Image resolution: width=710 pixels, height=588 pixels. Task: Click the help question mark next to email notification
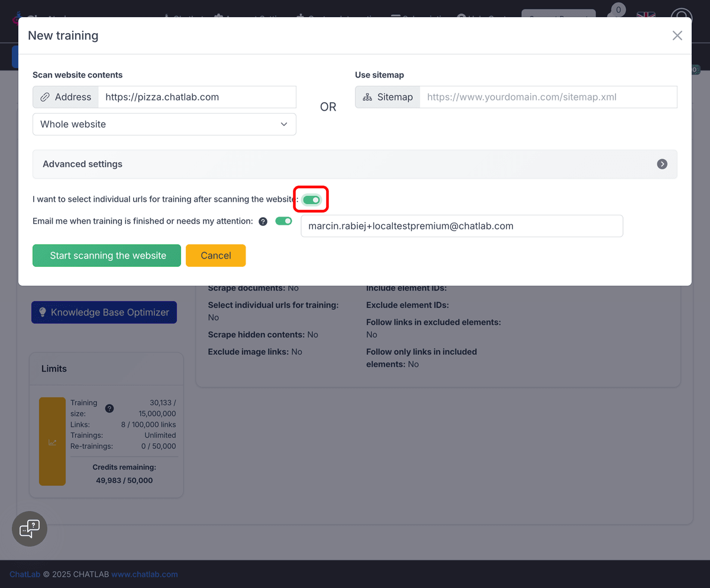[263, 221]
